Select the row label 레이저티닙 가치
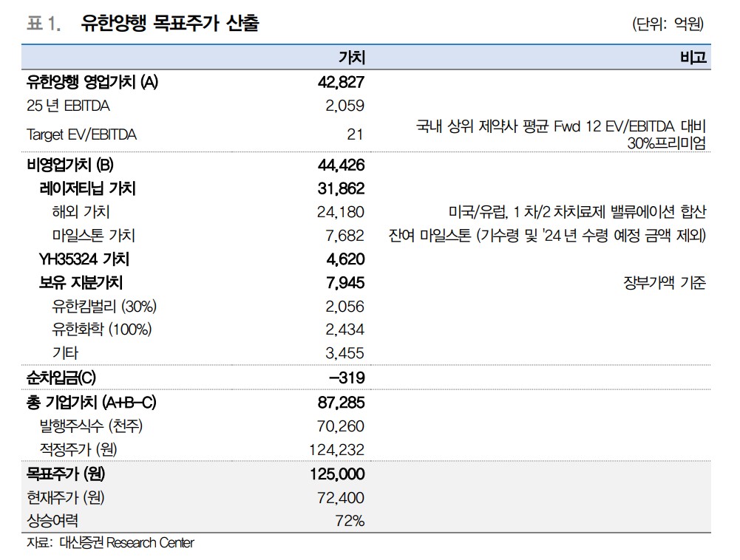Viewport: 740px width, 560px height. coord(87,188)
